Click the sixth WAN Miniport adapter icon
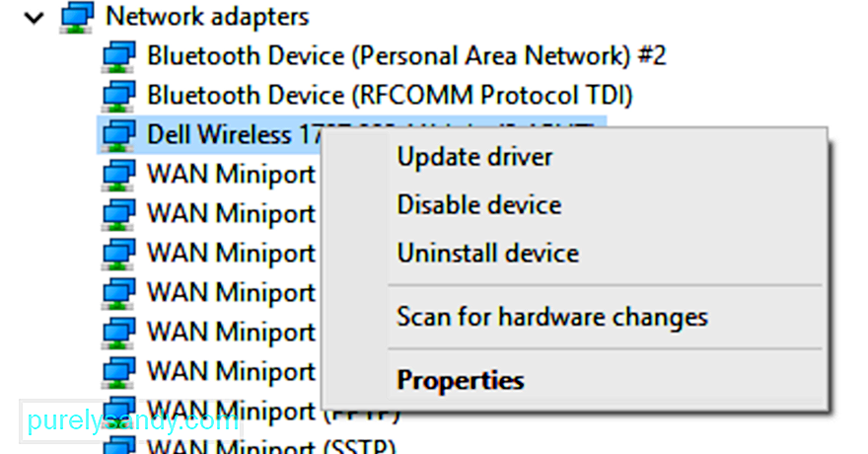 click(118, 371)
